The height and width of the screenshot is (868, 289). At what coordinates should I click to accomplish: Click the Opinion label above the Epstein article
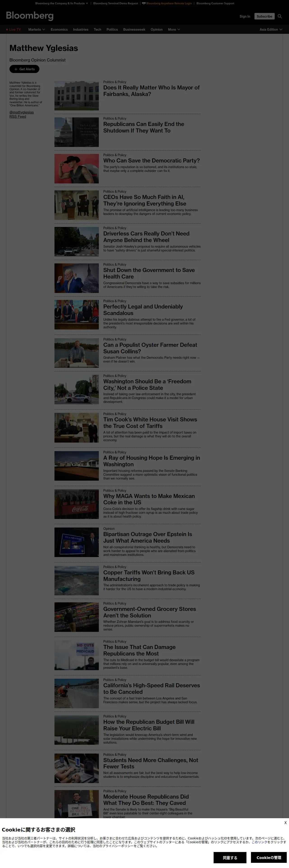click(x=109, y=529)
